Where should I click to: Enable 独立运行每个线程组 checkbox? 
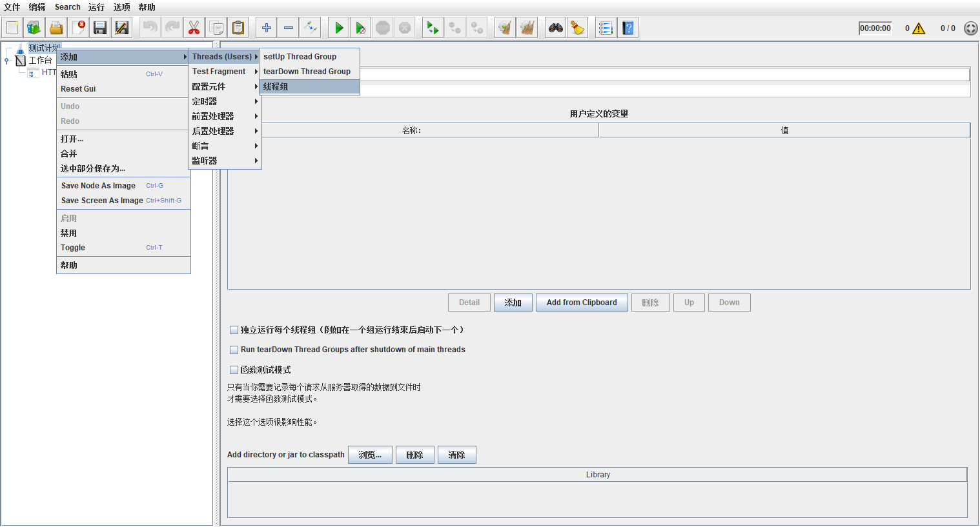pos(234,330)
